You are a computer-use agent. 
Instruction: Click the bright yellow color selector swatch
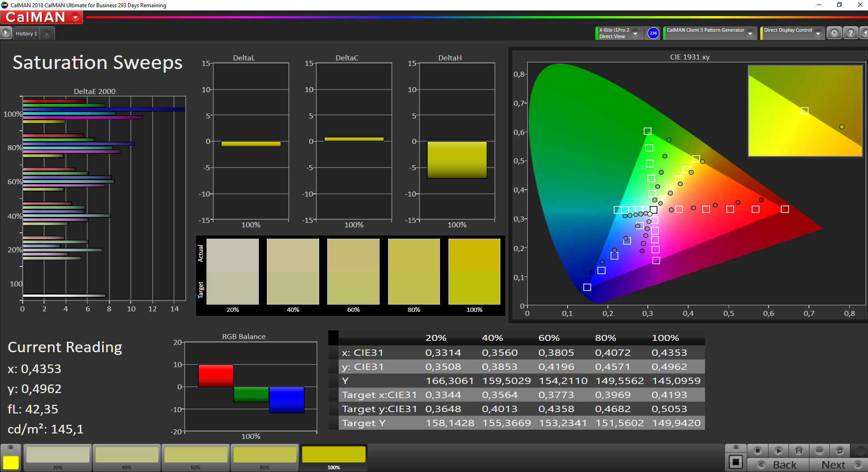(11, 462)
